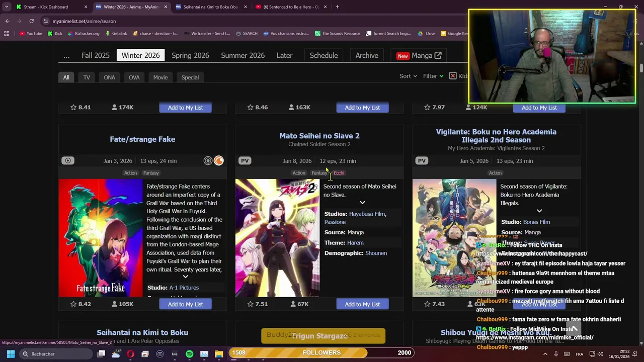Open the New Manga external link
This screenshot has height=362, width=644.
419,55
